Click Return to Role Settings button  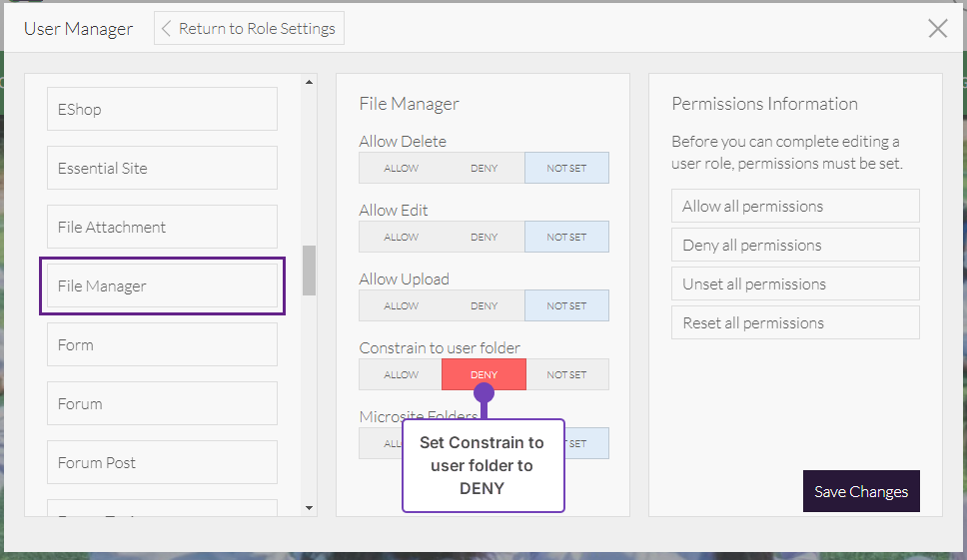tap(249, 28)
